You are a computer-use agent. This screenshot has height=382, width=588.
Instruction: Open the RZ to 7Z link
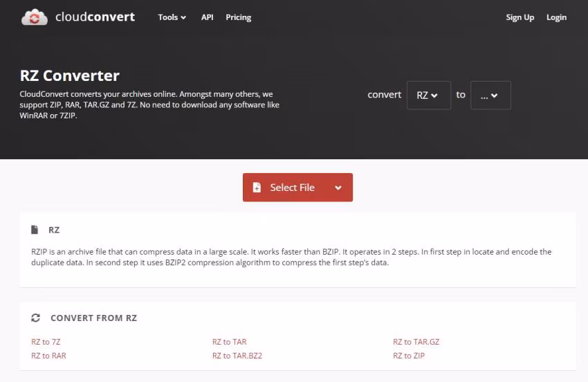[46, 342]
